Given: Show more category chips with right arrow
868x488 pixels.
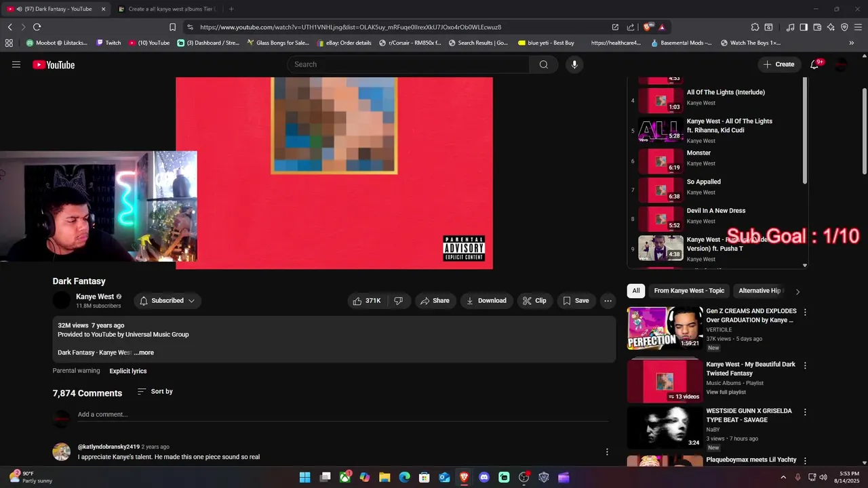Looking at the screenshot, I should (797, 291).
